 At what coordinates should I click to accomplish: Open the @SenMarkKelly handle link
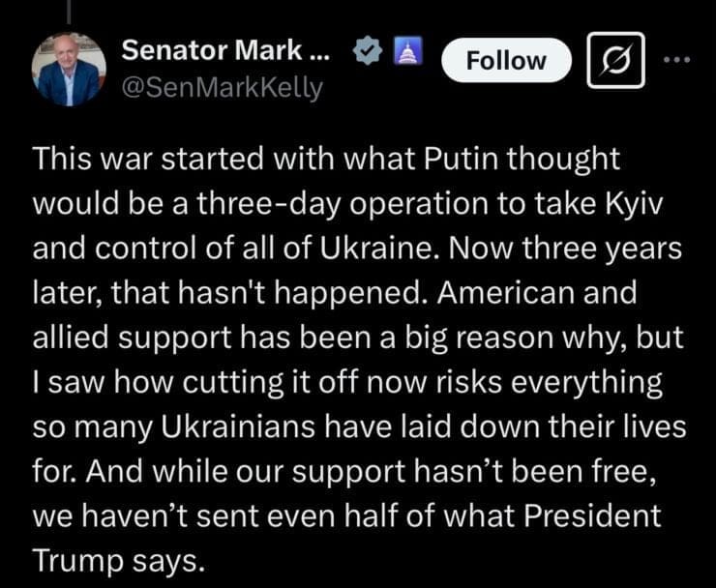pyautogui.click(x=223, y=89)
